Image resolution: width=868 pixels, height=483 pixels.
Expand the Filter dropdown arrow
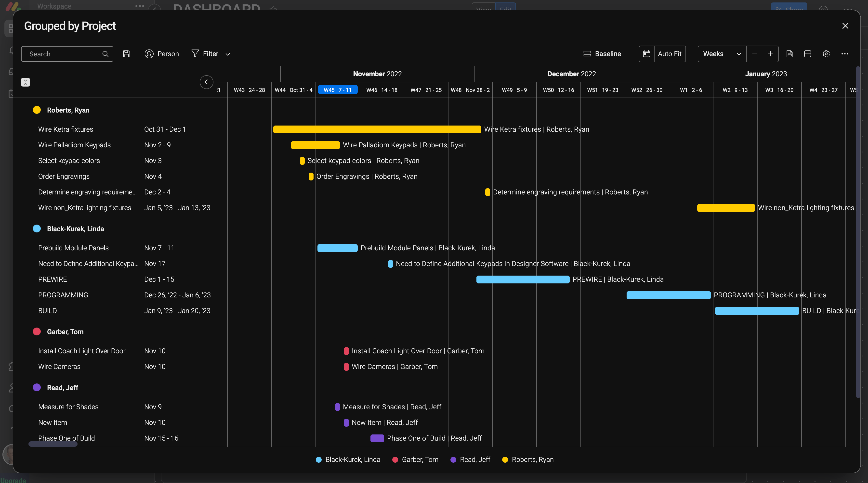point(228,54)
